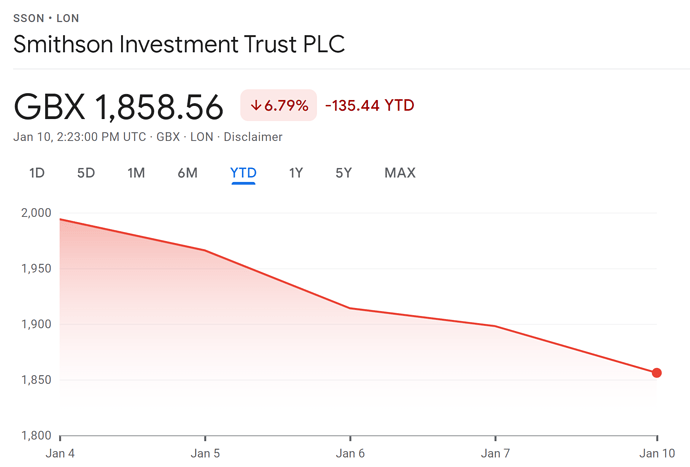Click the Jan 7 axis date label
The image size is (690, 467).
[x=496, y=455]
